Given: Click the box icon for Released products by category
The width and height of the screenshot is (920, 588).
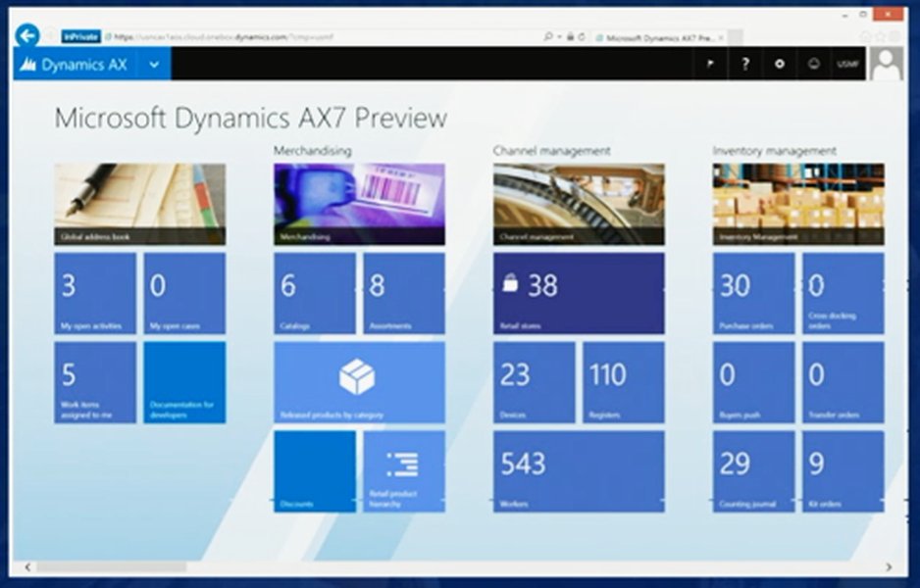Looking at the screenshot, I should coord(357,376).
